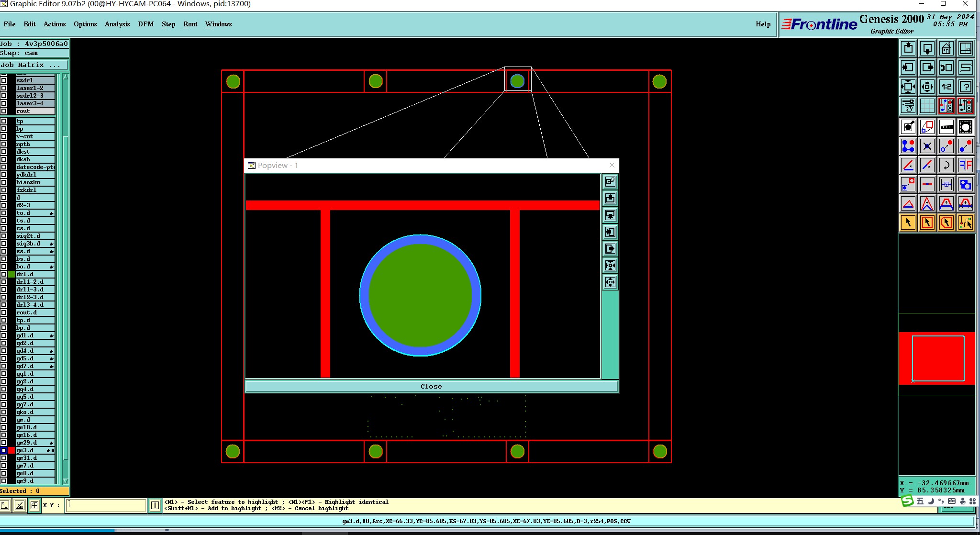
Task: Click the ruler measure tool icon
Action: tap(947, 127)
